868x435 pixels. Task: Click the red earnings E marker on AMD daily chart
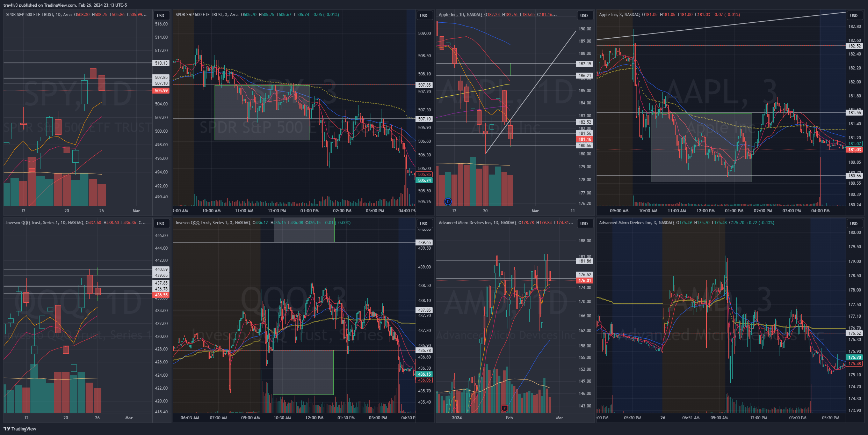coord(504,408)
